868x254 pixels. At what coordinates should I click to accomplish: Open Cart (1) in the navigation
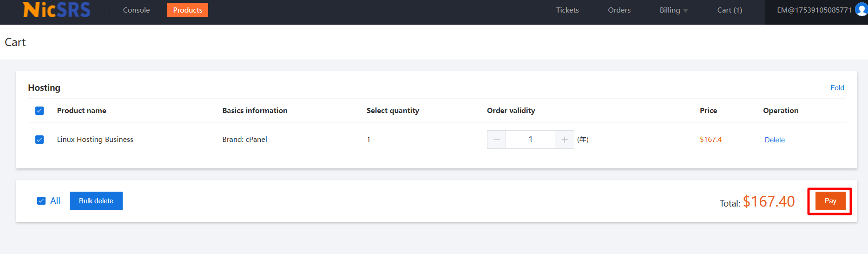pyautogui.click(x=730, y=10)
